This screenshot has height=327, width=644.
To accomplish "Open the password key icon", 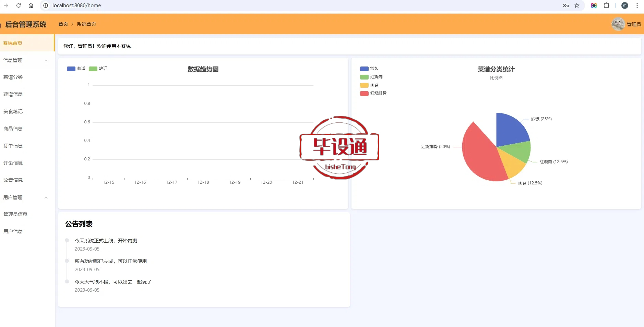I will click(566, 5).
